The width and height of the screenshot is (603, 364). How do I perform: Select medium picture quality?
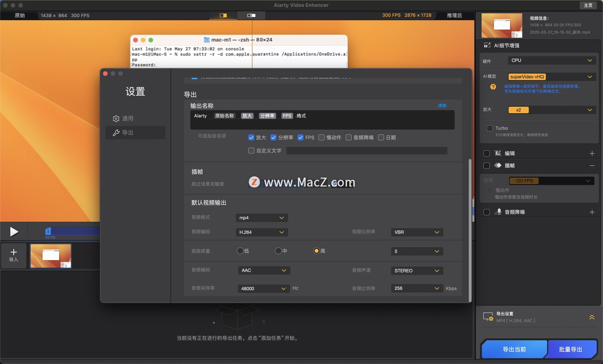tap(278, 251)
